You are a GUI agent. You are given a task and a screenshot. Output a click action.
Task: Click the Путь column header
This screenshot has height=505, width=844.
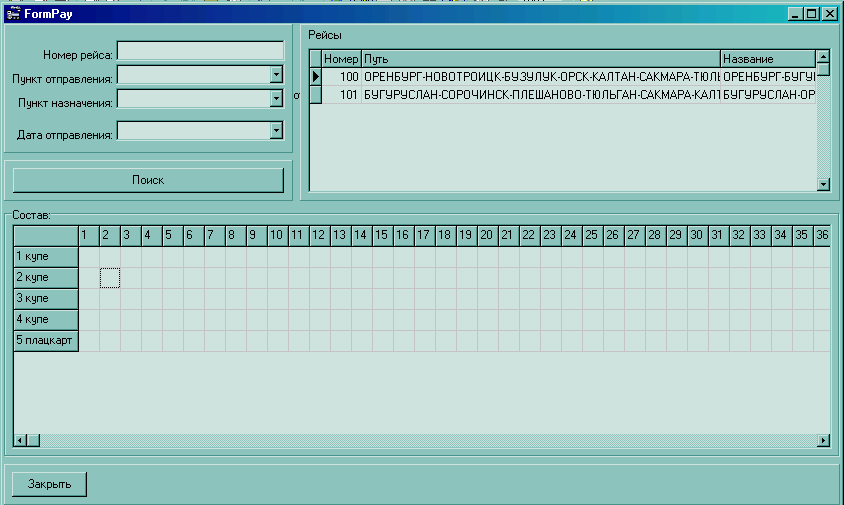pyautogui.click(x=540, y=59)
